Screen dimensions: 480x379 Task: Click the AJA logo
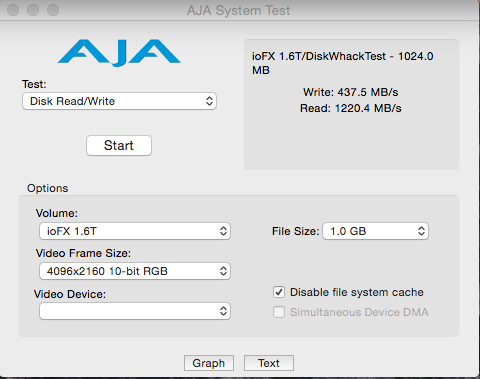click(x=119, y=53)
